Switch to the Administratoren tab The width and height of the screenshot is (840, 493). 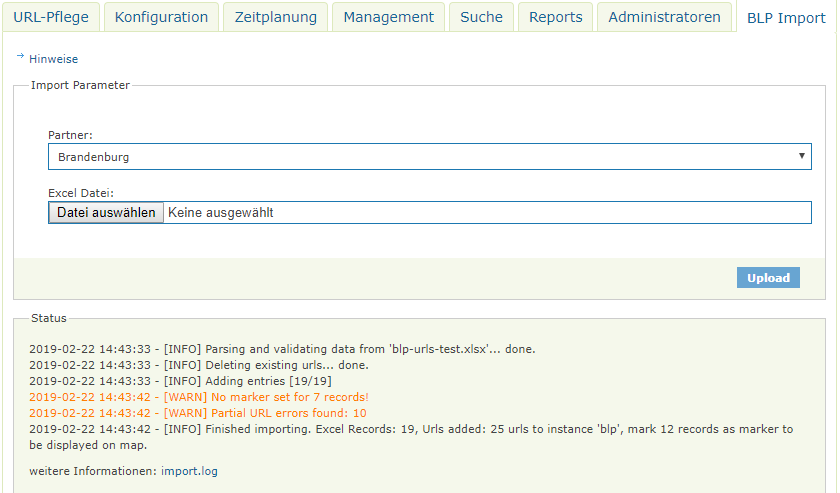(x=664, y=17)
